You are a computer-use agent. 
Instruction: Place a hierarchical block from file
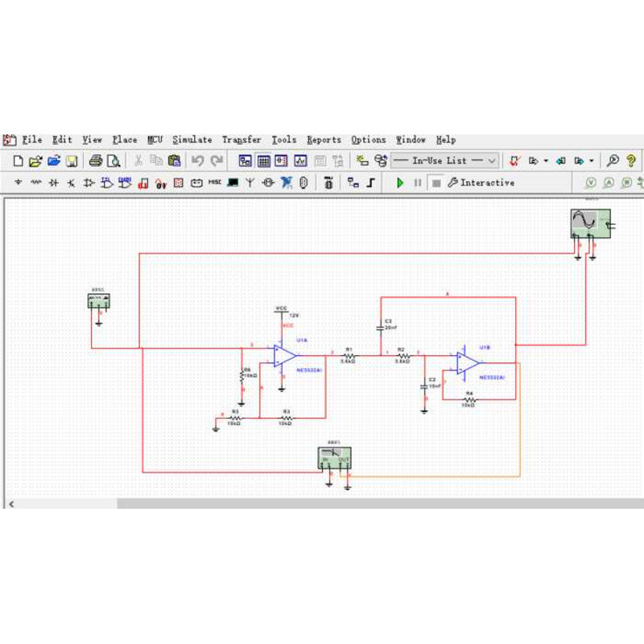(x=353, y=183)
